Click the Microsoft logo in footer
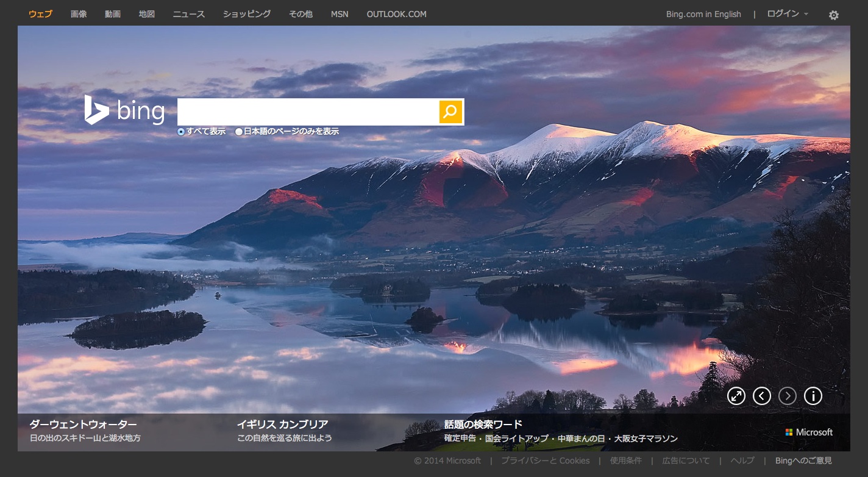 coord(809,432)
